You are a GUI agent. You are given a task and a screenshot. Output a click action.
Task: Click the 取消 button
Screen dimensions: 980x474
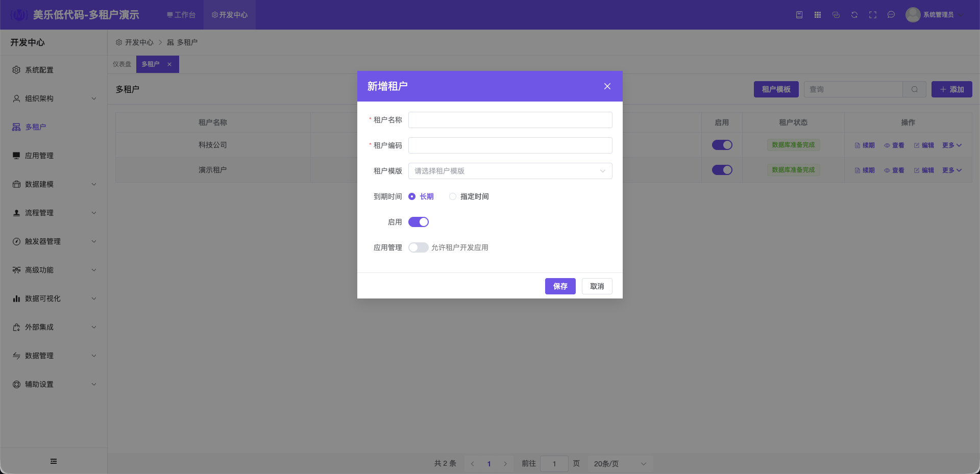pos(597,286)
